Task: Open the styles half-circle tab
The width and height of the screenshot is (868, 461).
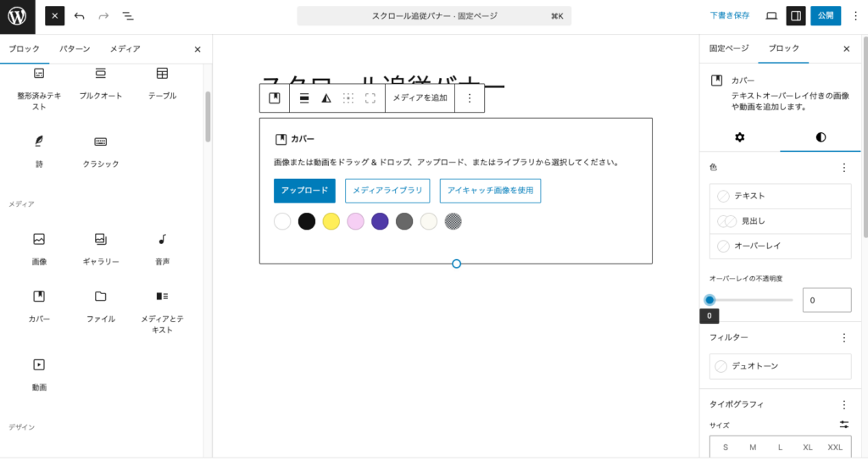Action: [821, 137]
